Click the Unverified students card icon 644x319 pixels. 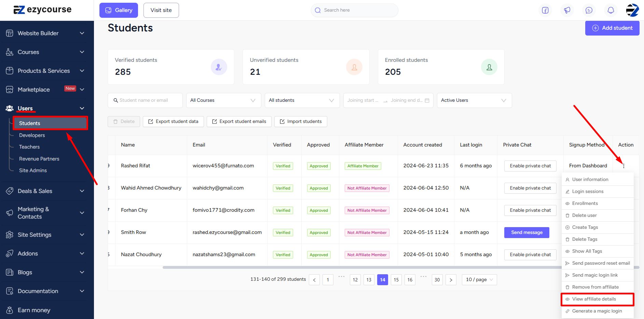(x=354, y=67)
